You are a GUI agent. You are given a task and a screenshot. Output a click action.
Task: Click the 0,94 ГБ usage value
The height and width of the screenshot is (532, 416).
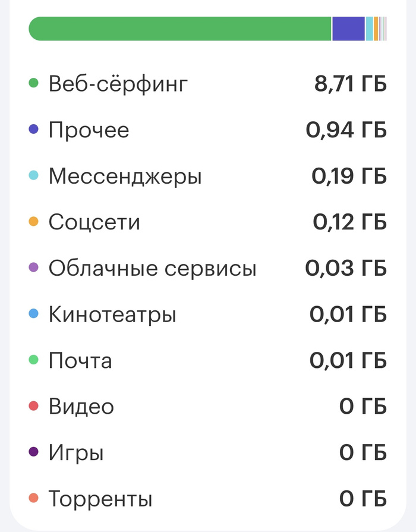pyautogui.click(x=346, y=130)
